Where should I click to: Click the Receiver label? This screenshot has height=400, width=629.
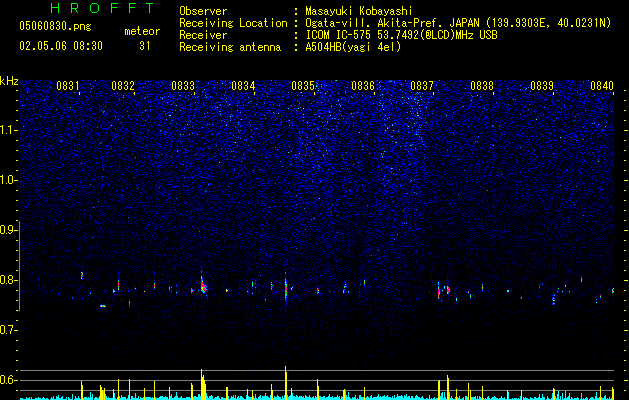click(203, 35)
